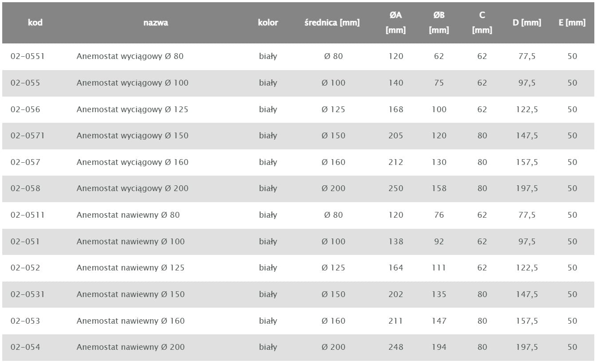
Task: Click 'Anemostat nawiewny Ø 200' name cell
Action: (x=130, y=347)
